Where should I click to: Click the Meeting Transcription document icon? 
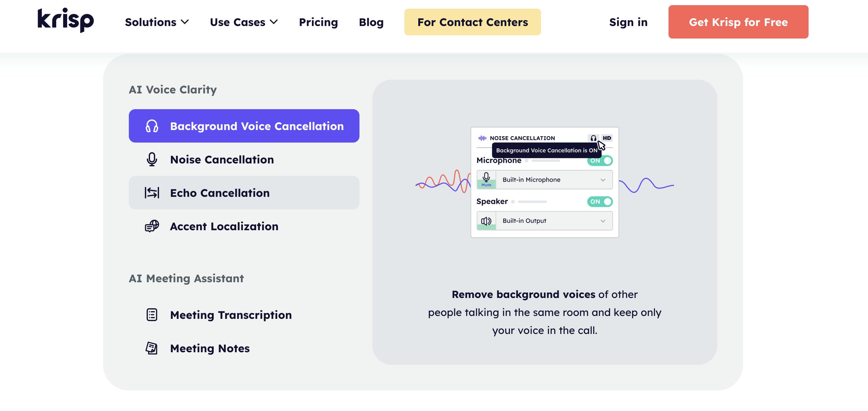pyautogui.click(x=152, y=315)
